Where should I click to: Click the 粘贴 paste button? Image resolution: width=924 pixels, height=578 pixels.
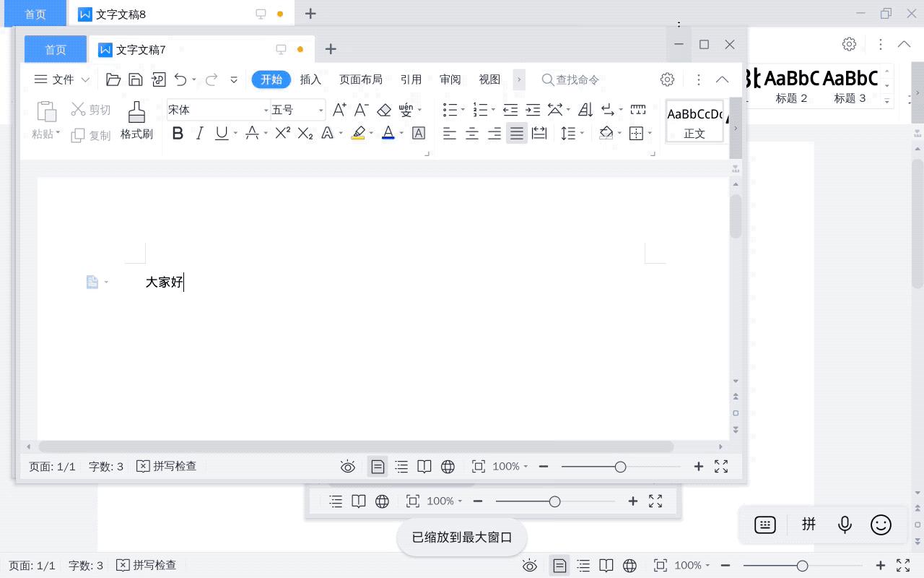tap(44, 119)
